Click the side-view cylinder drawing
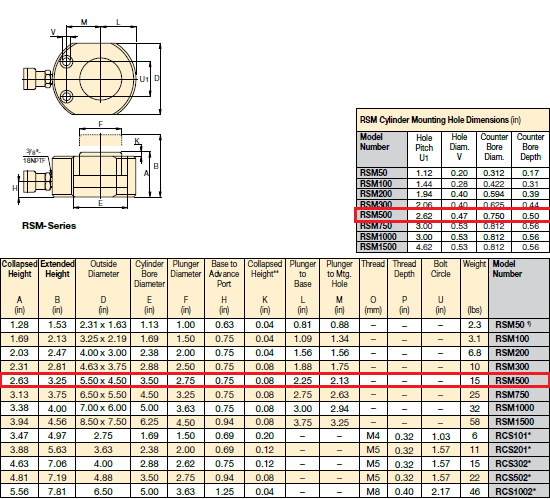Image resolution: width=550 pixels, height=499 pixels. tap(90, 166)
